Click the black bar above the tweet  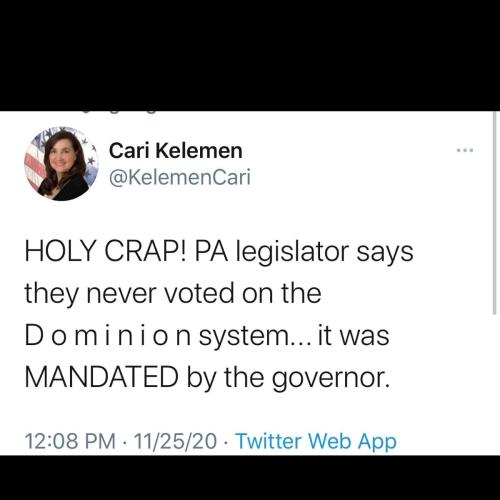click(x=250, y=55)
